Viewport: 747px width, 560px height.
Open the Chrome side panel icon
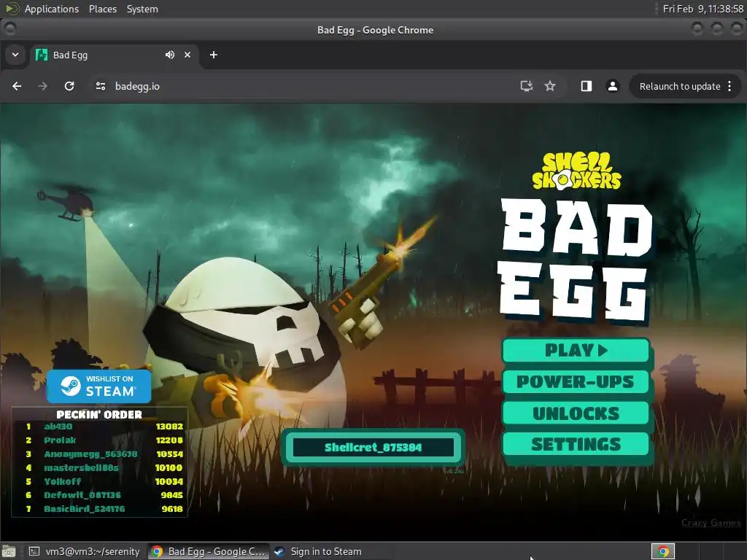[x=587, y=86]
